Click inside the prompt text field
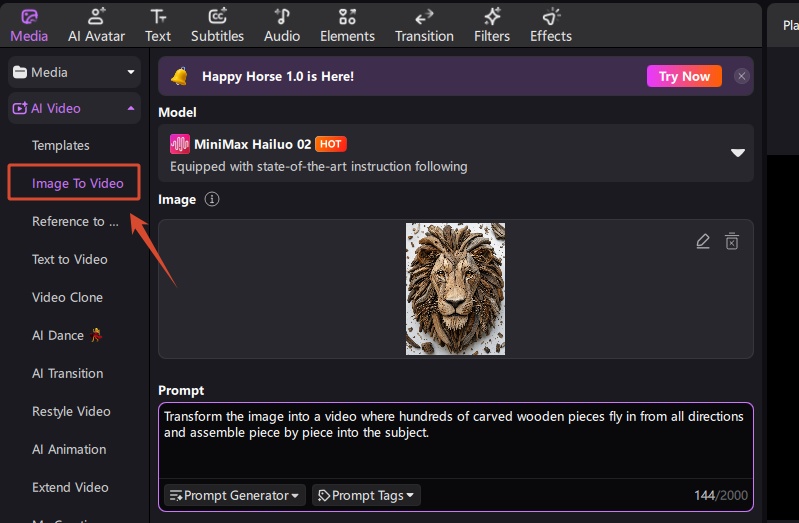 456,441
